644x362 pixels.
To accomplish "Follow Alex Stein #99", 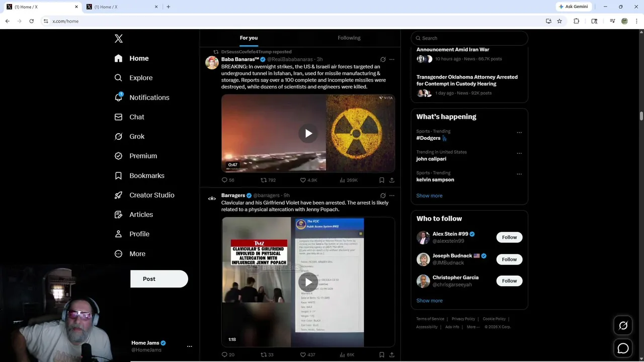I will point(509,237).
